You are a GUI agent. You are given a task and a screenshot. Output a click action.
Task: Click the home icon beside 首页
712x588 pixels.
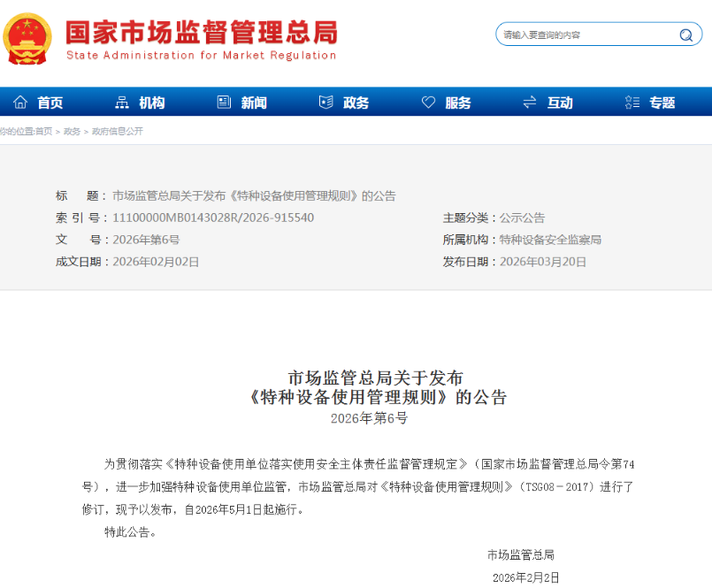point(20,103)
